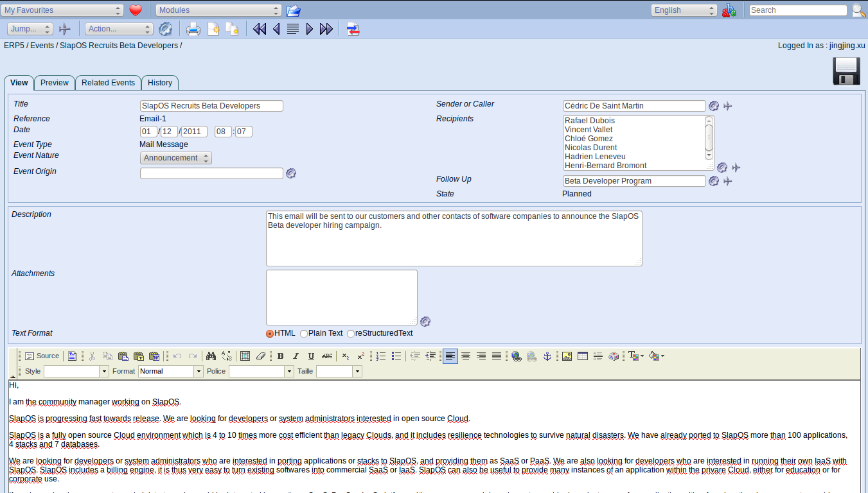Click the list view lines icon
The image size is (868, 493).
(x=293, y=29)
